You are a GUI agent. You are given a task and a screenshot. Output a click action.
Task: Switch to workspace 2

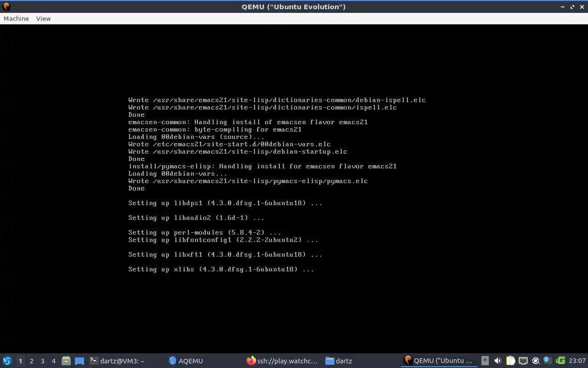[31, 361]
